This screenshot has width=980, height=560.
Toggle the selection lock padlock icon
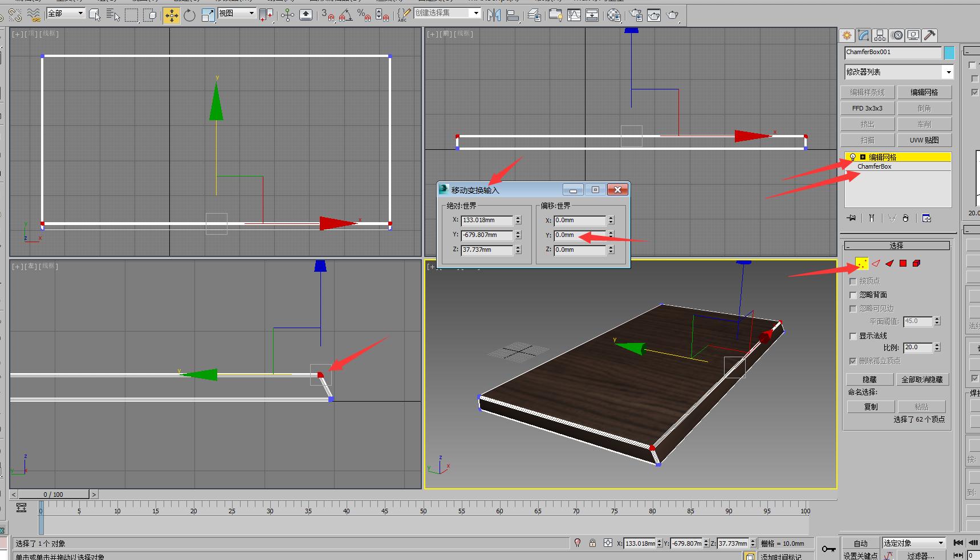(593, 543)
